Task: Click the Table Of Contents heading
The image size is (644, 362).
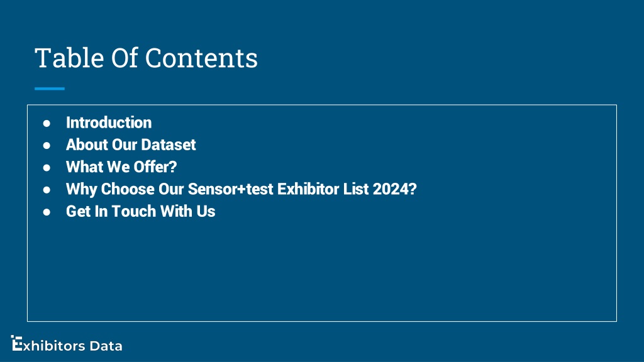Action: click(146, 58)
